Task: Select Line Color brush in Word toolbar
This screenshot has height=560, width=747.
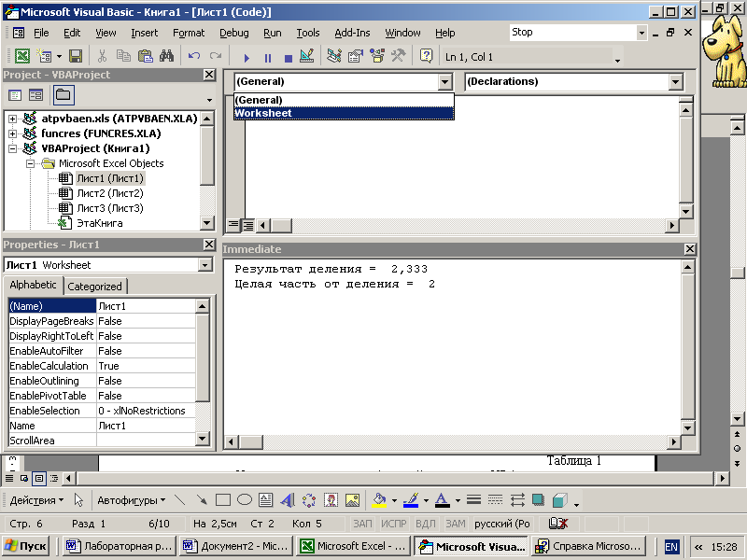Action: click(411, 500)
